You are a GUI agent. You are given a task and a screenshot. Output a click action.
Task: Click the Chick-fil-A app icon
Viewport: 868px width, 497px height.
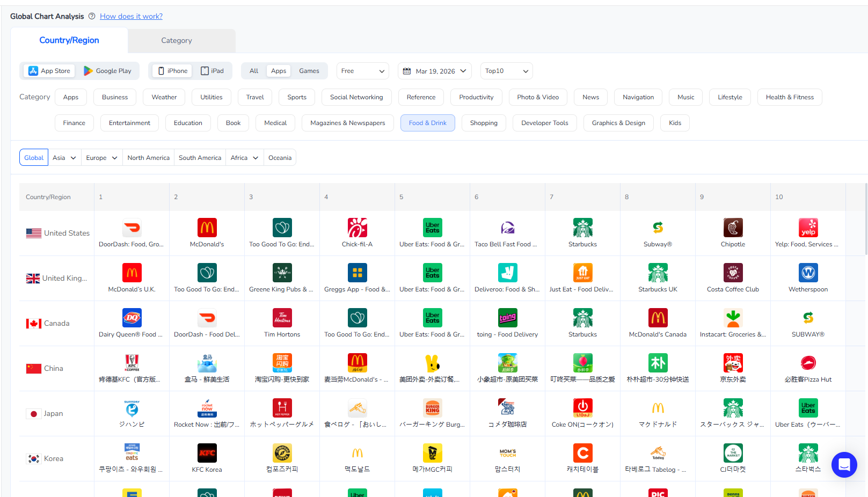click(357, 227)
